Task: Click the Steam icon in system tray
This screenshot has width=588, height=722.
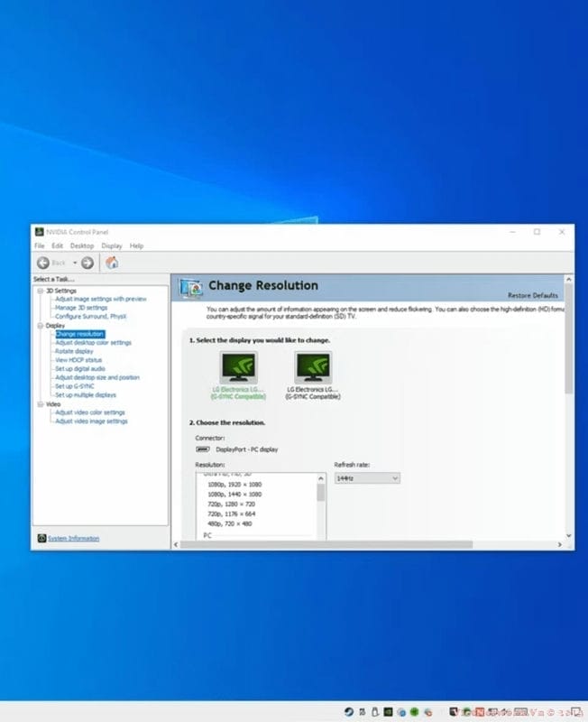Action: tap(348, 711)
